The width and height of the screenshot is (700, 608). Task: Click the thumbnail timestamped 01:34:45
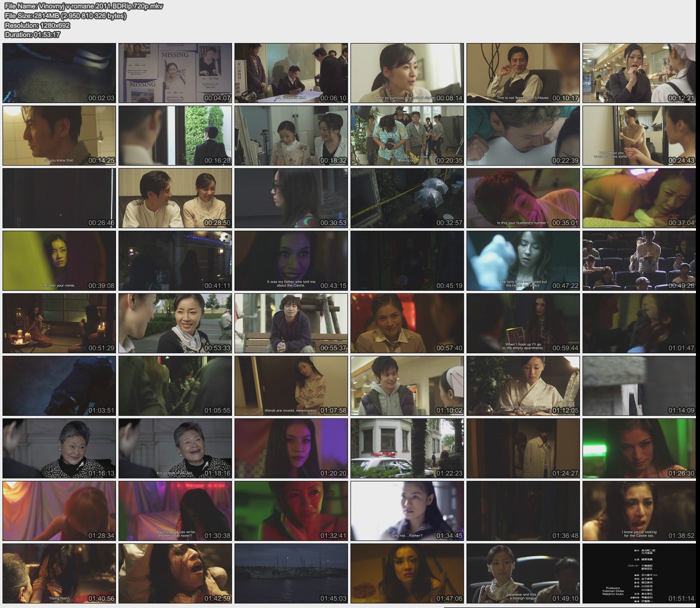click(407, 511)
